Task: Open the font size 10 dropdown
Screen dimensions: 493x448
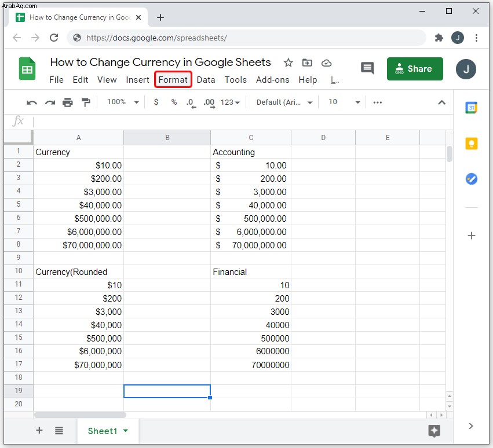Action: (344, 102)
